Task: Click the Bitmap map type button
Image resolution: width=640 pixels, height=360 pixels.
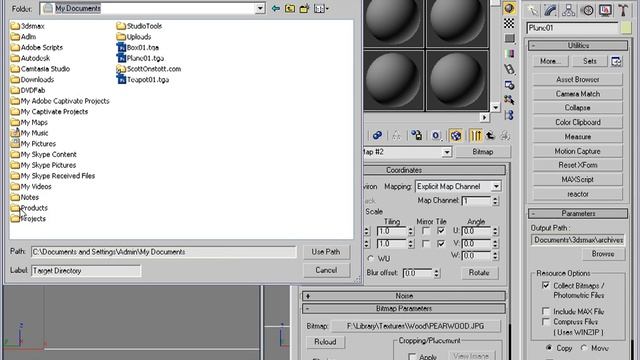Action: [x=482, y=152]
